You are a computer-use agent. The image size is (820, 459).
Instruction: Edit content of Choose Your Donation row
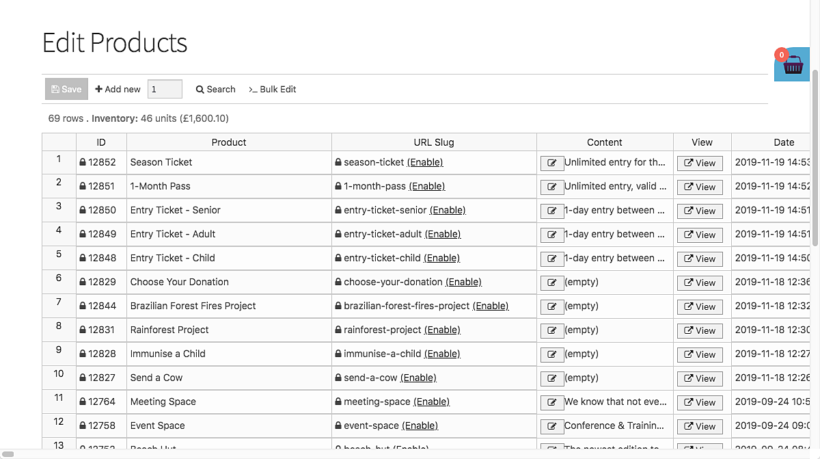[x=552, y=283]
